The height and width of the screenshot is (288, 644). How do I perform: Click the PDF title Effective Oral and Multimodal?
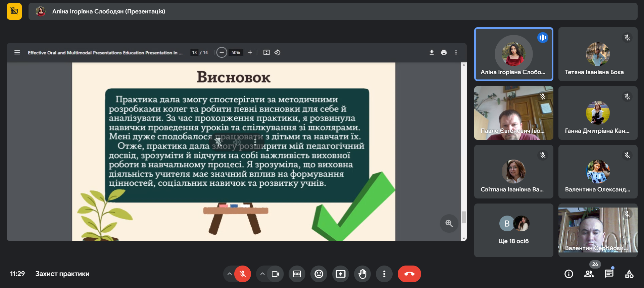point(105,53)
